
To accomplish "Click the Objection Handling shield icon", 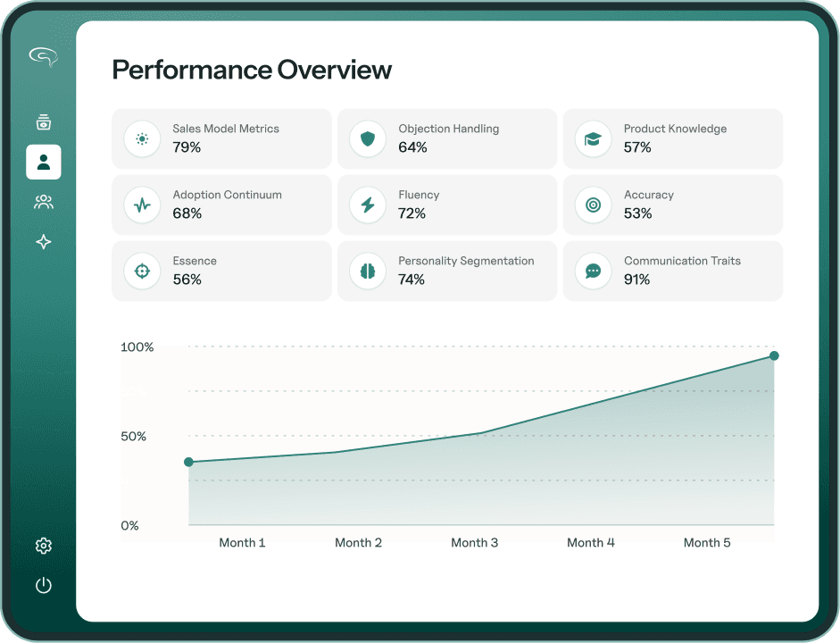I will [368, 139].
